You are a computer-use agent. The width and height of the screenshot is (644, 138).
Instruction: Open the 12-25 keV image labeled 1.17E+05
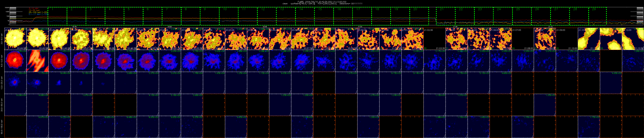click(x=37, y=83)
